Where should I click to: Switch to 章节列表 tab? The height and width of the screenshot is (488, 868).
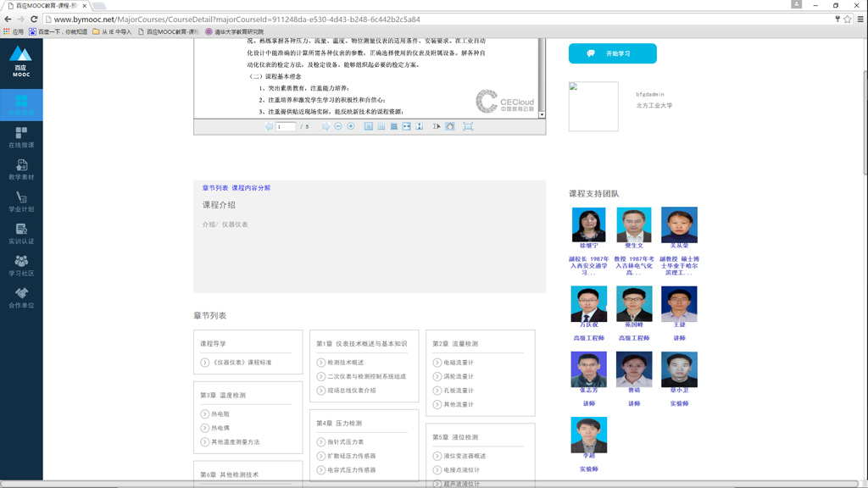(x=215, y=188)
